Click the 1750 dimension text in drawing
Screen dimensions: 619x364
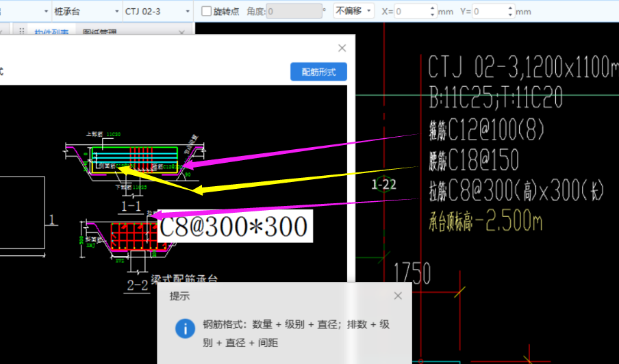(x=412, y=273)
